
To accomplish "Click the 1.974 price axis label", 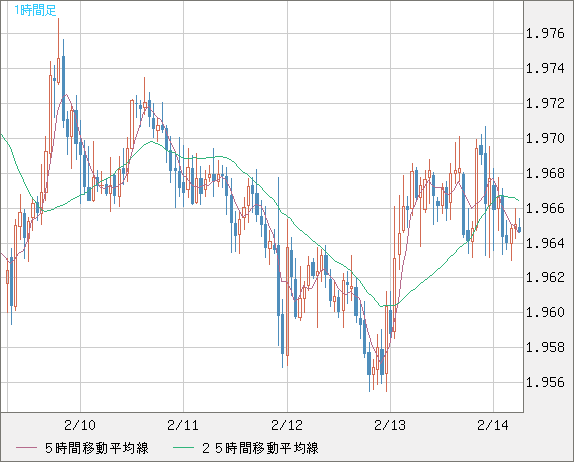I will click(545, 68).
